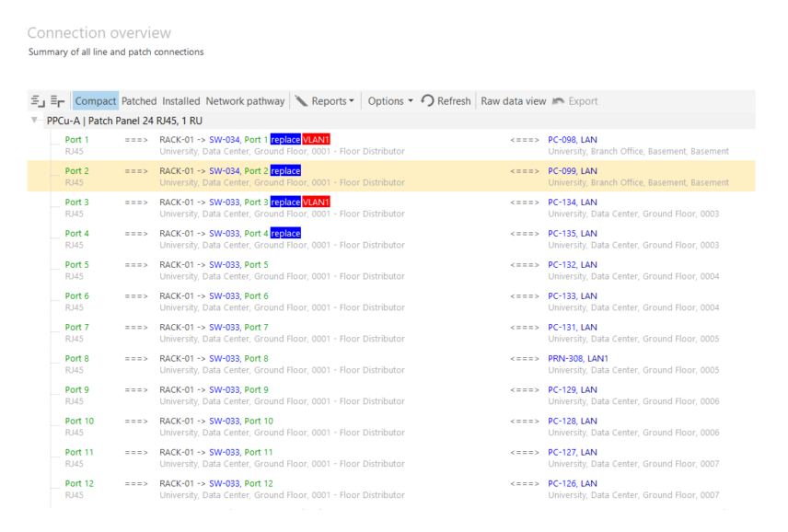Open SW-033 link in Port 12 row
788x532 pixels.
[224, 483]
